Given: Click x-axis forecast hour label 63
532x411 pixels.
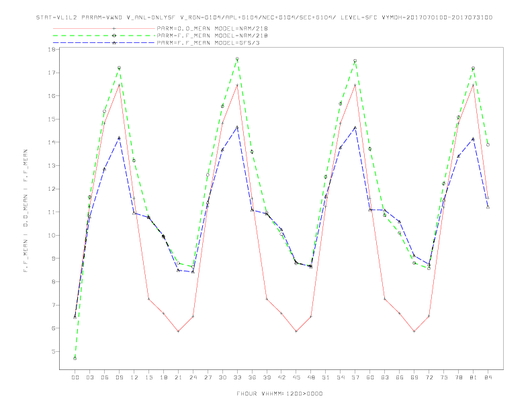Looking at the screenshot, I should tap(385, 377).
